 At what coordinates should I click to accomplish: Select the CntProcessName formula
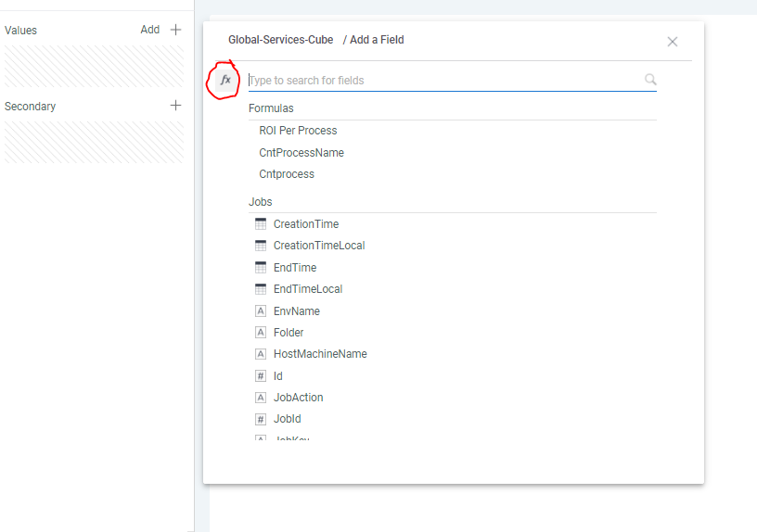[x=302, y=153]
